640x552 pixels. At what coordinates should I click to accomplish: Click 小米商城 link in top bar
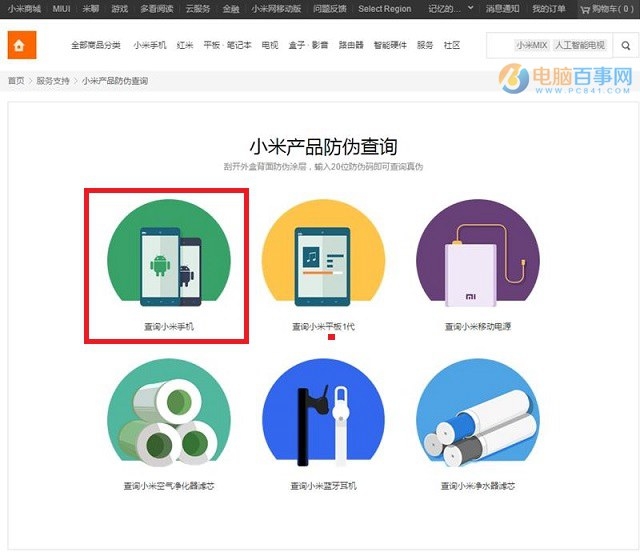(x=24, y=9)
